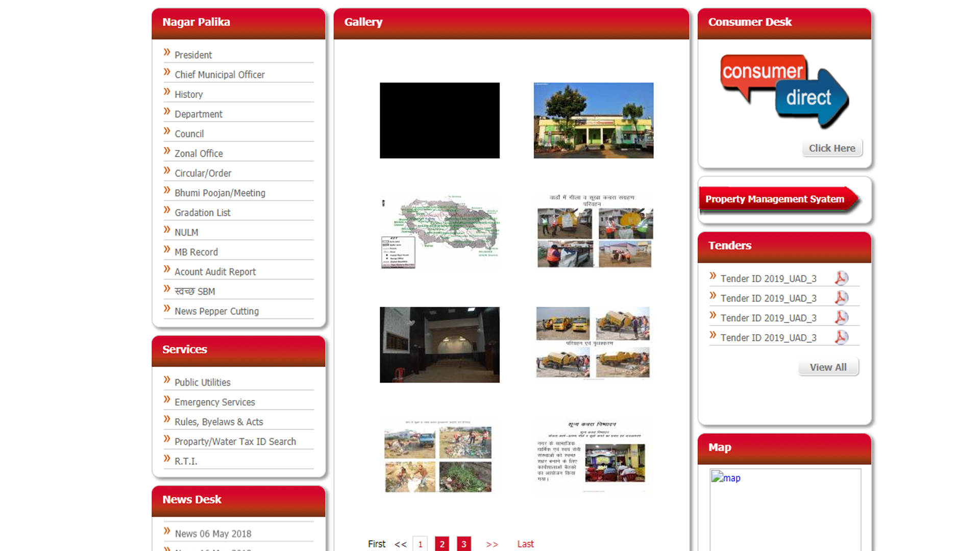980x551 pixels.
Task: Open Proparty/Water Tax ID Search
Action: [235, 442]
